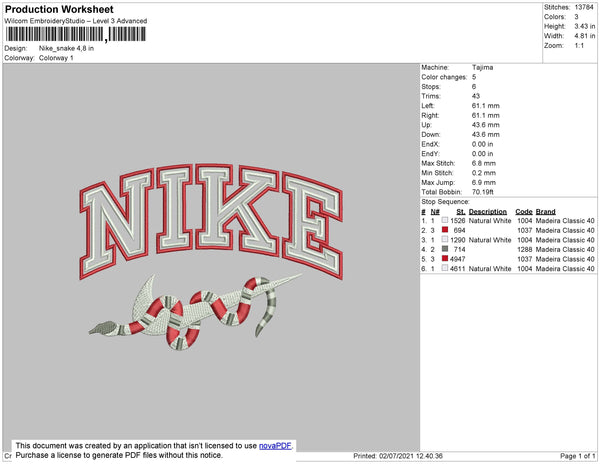Click the Max Jump value 6.9 mm
Viewport: 600px width, 464px height.
[484, 182]
